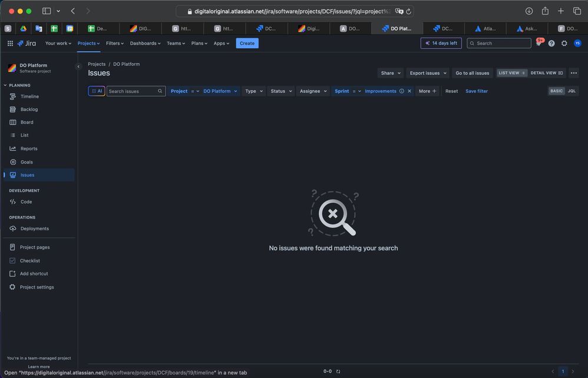Open the app switcher grid next to Jira

(10, 43)
